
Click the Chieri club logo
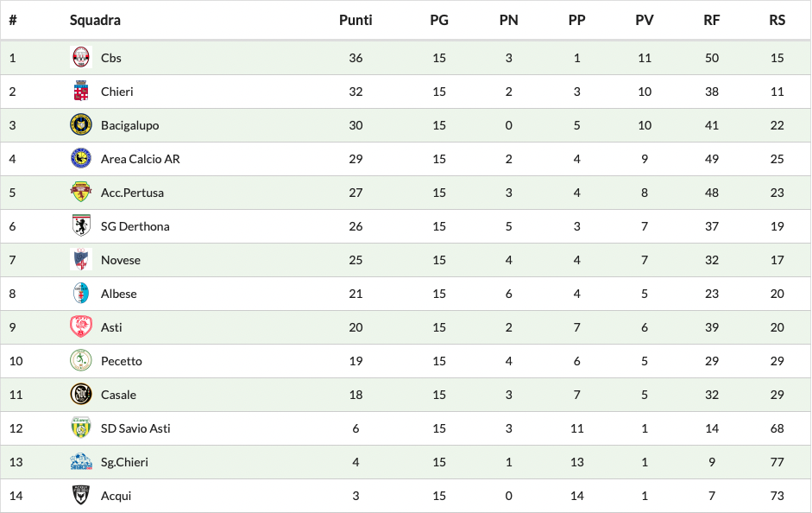[x=81, y=92]
